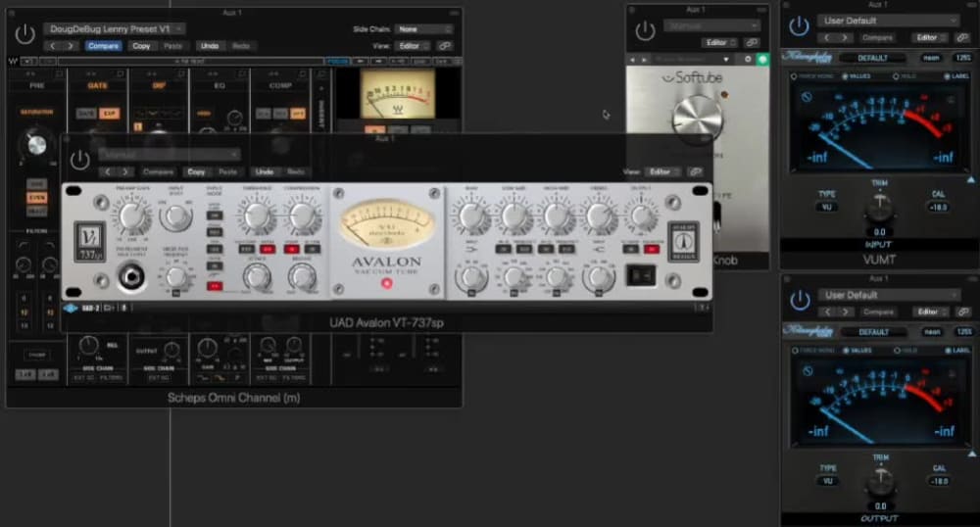Open User Default dropdown in VUMT Input
980x527 pixels.
pyautogui.click(x=888, y=21)
